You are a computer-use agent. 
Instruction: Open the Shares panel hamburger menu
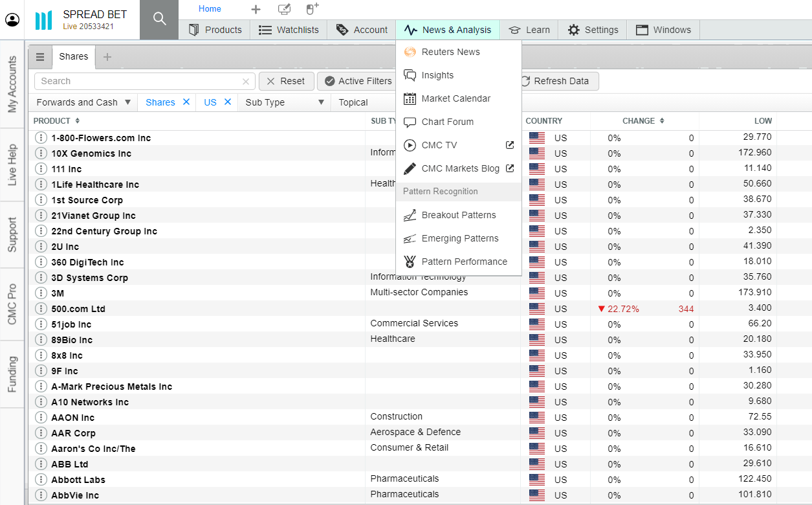coord(40,57)
